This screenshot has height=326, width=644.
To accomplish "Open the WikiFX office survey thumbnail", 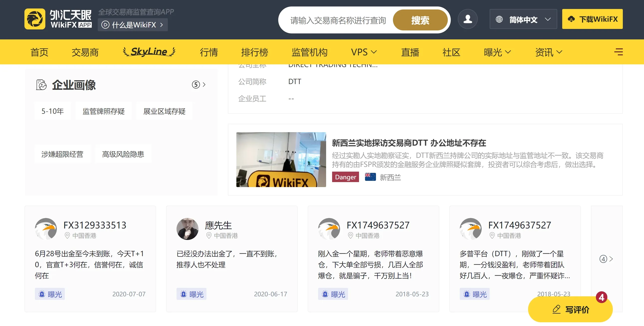I will click(x=281, y=160).
